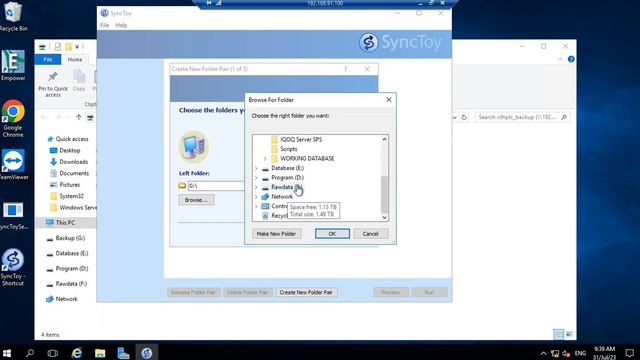Click folder tree scroll down arrow
The height and width of the screenshot is (360, 640).
click(x=384, y=218)
